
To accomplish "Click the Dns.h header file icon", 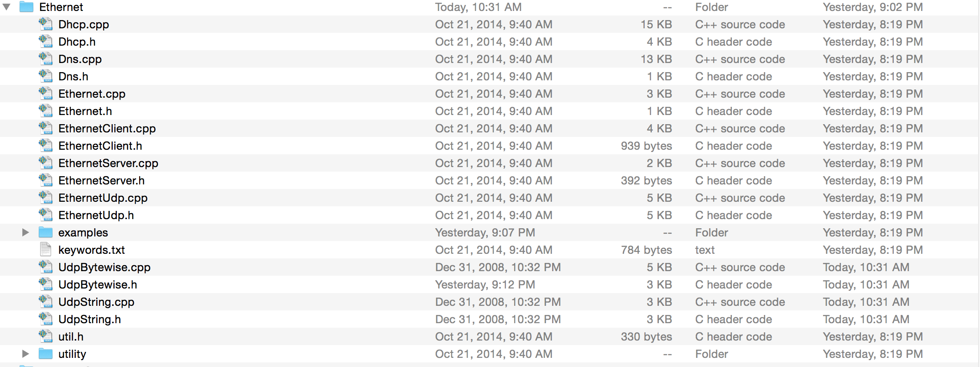I will (45, 76).
